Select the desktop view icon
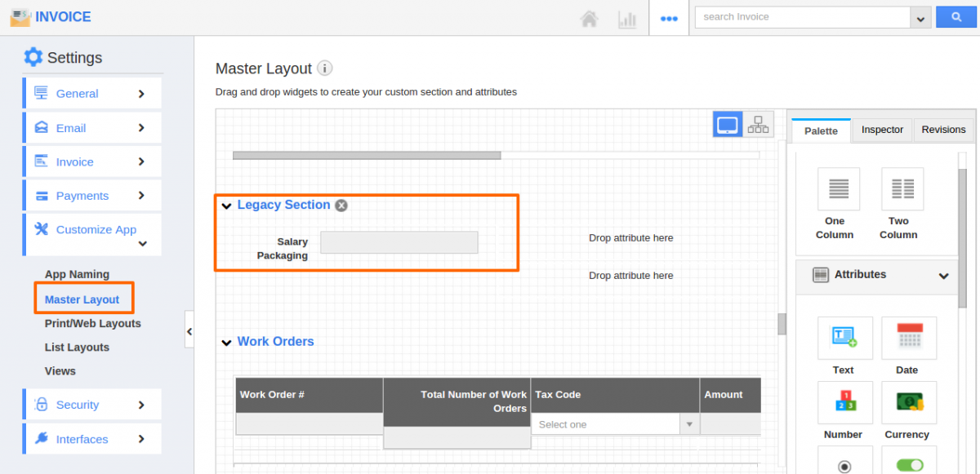Viewport: 980px width, 474px height. [728, 125]
